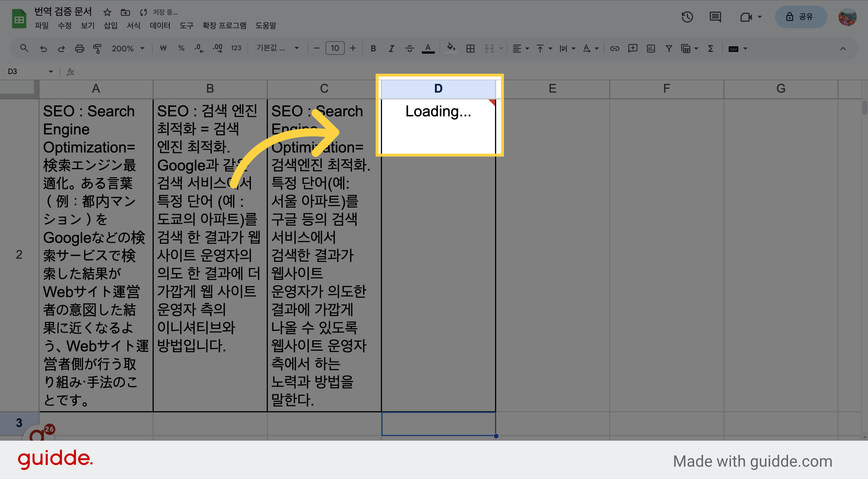The height and width of the screenshot is (479, 868).
Task: Open the 도구 menu
Action: click(186, 26)
